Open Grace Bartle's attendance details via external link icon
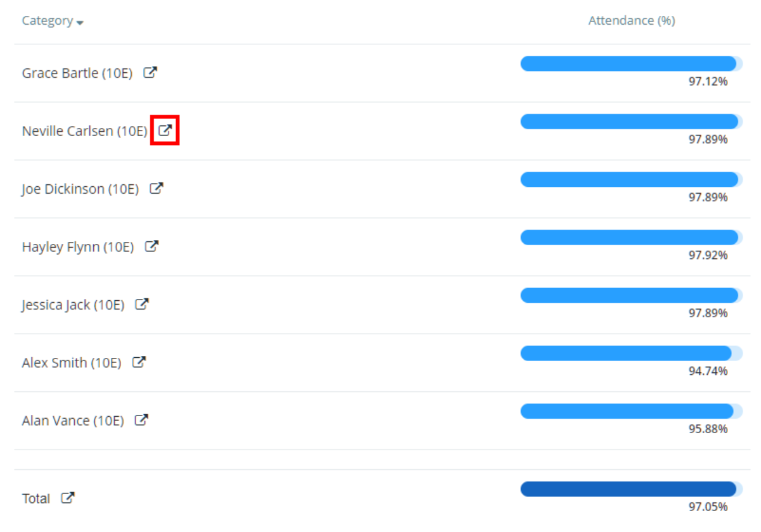The image size is (761, 532). 150,72
